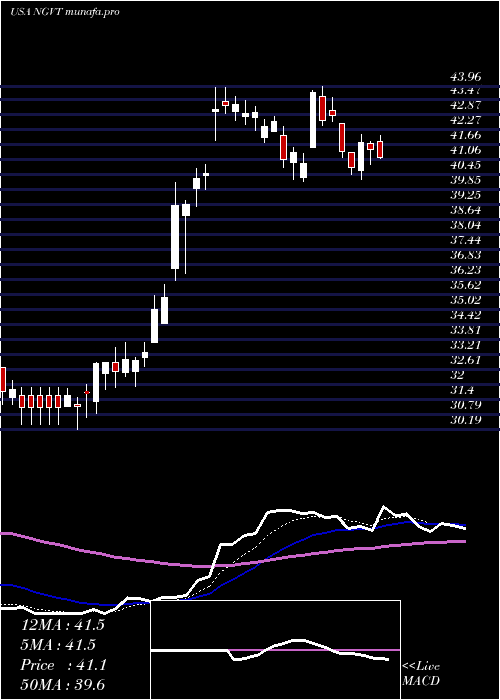
Task: Click the rightmost red candlestick on the chart
Action: click(380, 149)
